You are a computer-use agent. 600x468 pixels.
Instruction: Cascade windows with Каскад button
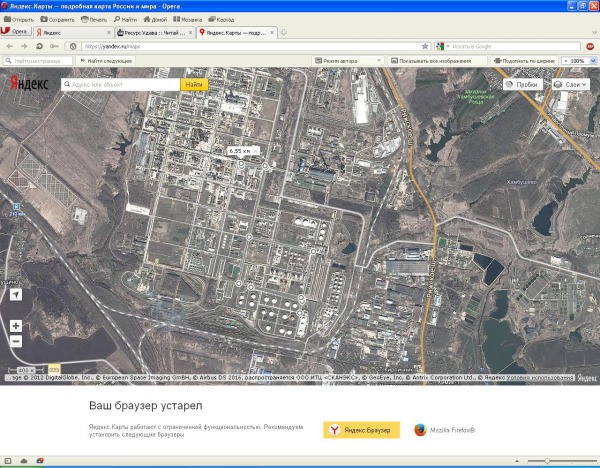(221, 19)
